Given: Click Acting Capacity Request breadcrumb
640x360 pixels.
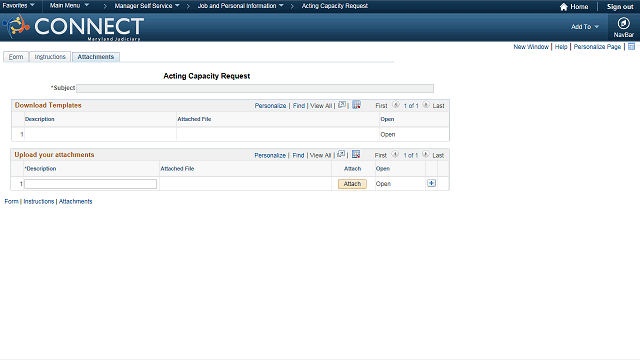Looking at the screenshot, I should (x=335, y=6).
